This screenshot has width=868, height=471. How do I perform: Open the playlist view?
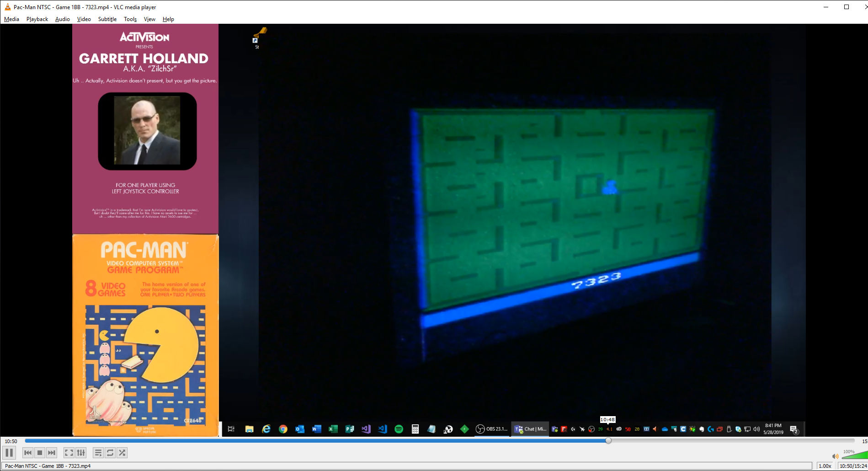click(x=98, y=453)
